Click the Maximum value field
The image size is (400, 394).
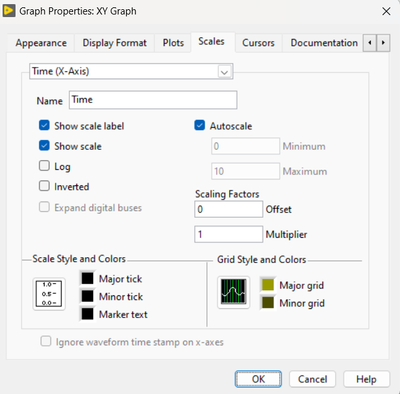(245, 171)
